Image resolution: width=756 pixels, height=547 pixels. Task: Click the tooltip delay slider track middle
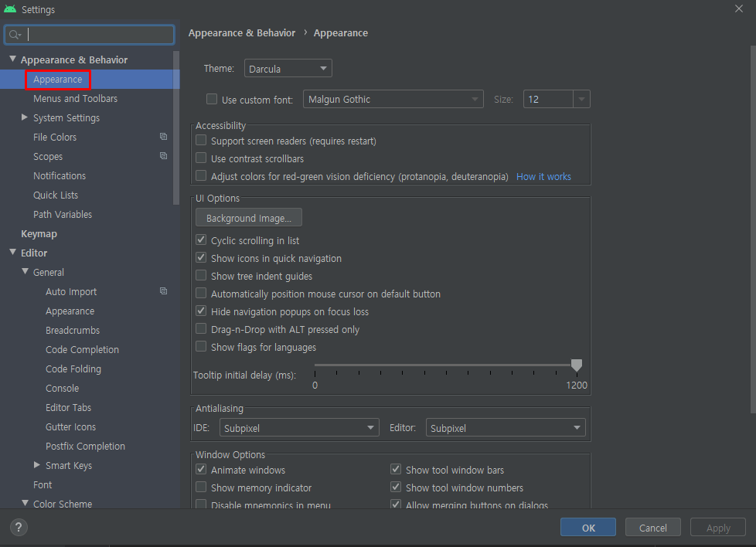coord(445,365)
